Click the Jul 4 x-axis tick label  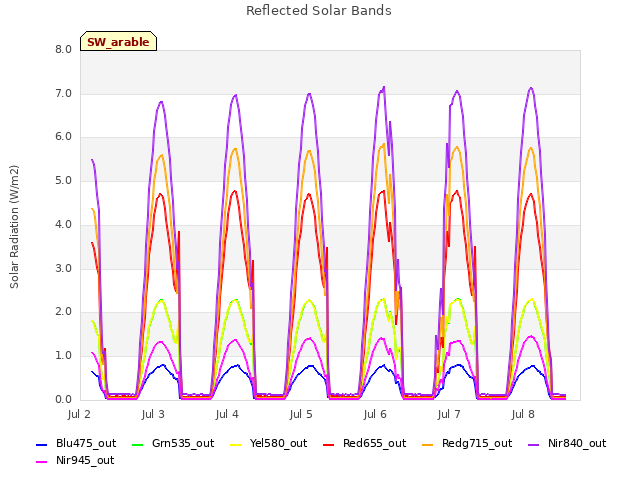coord(227,415)
